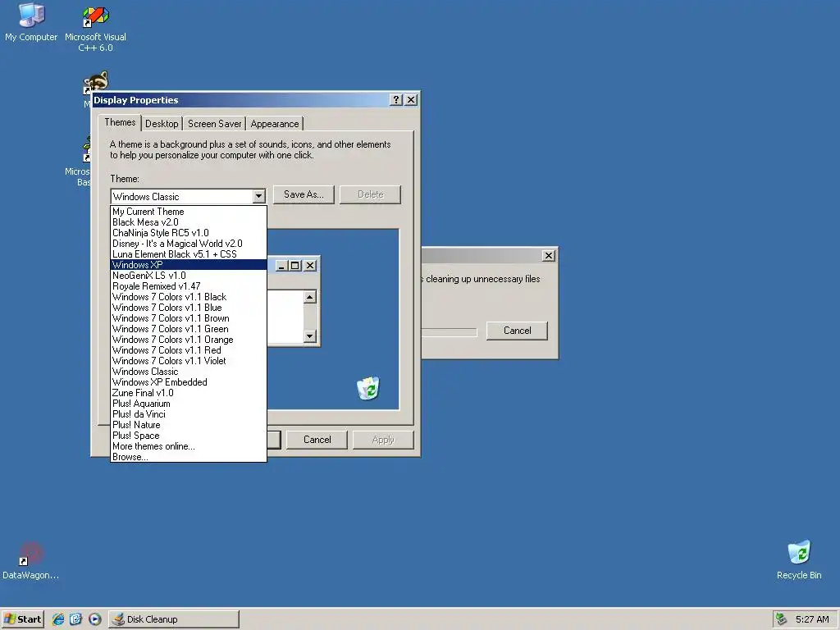Image resolution: width=840 pixels, height=630 pixels.
Task: Launch Internet Explorer from Quick Launch
Action: pyautogui.click(x=58, y=619)
